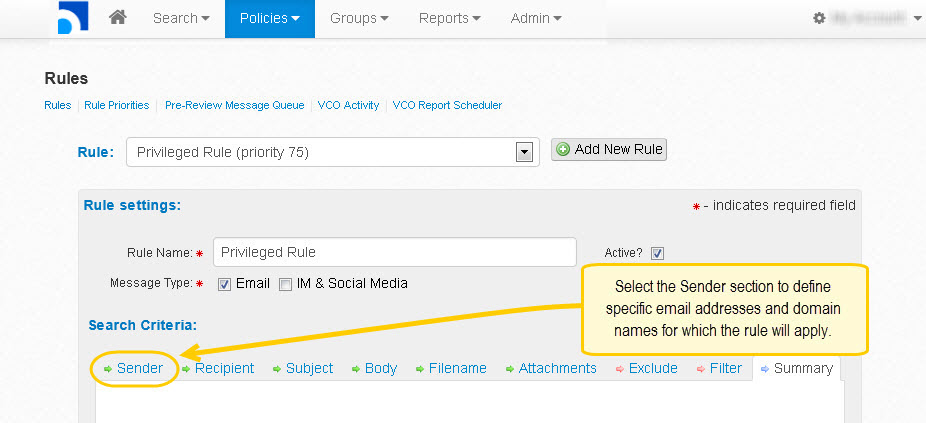Viewport: 926px width, 423px height.
Task: Enable IM & Social Media checkbox
Action: 286,284
